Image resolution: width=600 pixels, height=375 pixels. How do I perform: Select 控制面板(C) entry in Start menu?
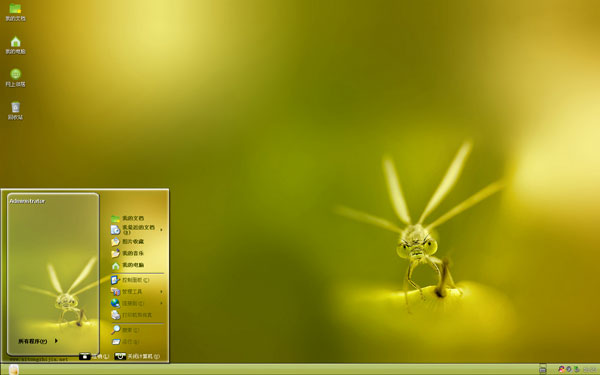click(x=135, y=280)
